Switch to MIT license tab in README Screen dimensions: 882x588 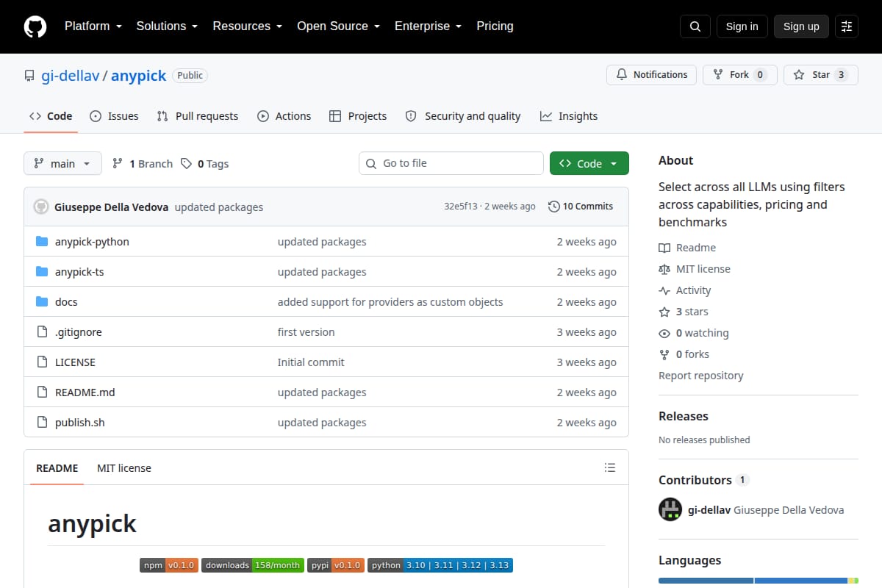(124, 468)
